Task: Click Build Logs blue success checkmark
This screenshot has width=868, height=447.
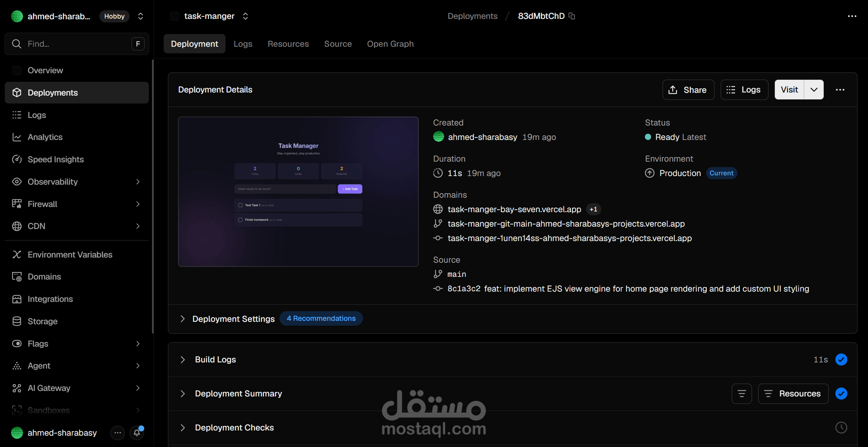Action: pos(841,360)
